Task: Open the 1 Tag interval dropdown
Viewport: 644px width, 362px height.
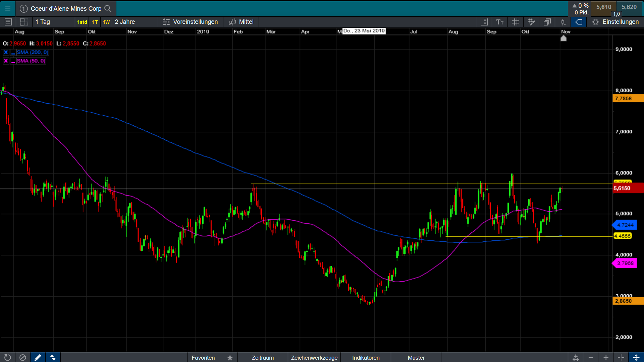Action: 54,22
